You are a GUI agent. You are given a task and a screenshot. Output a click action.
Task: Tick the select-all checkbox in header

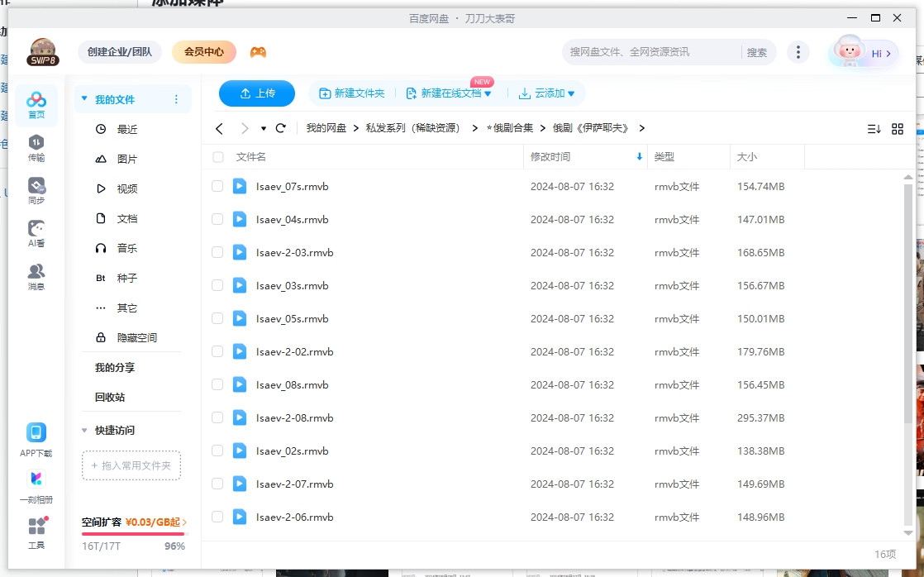coord(217,156)
